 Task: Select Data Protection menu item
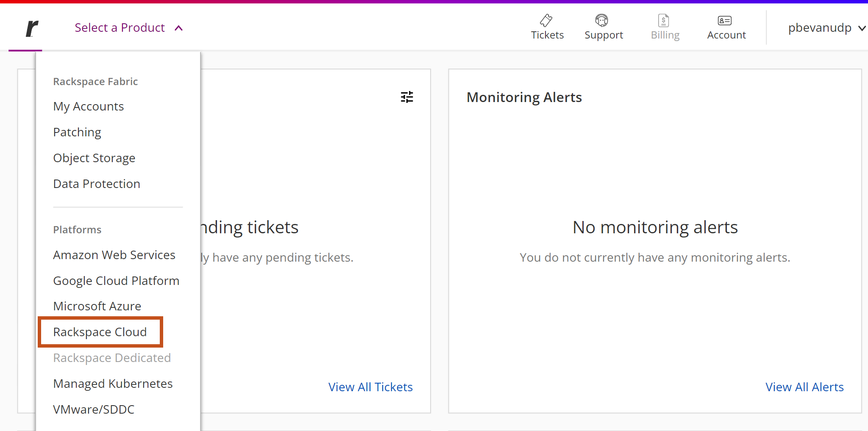point(97,184)
